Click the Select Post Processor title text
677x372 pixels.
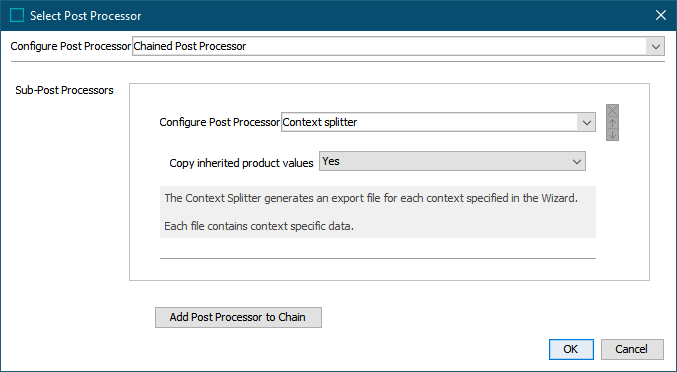point(85,16)
